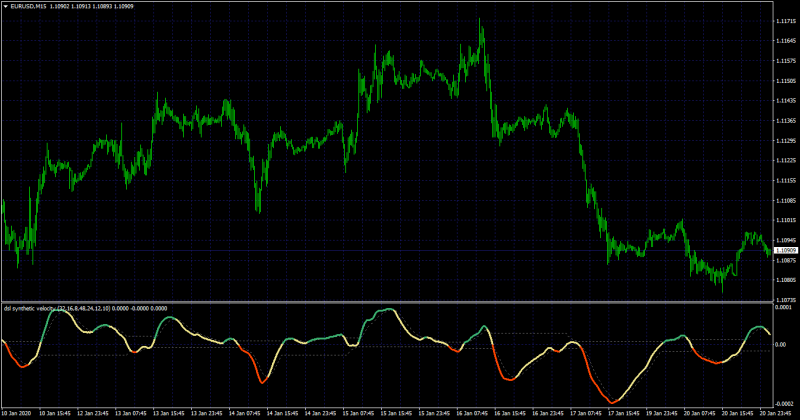Click the 1.11435 price scale label
The width and height of the screenshot is (800, 420).
(x=786, y=101)
